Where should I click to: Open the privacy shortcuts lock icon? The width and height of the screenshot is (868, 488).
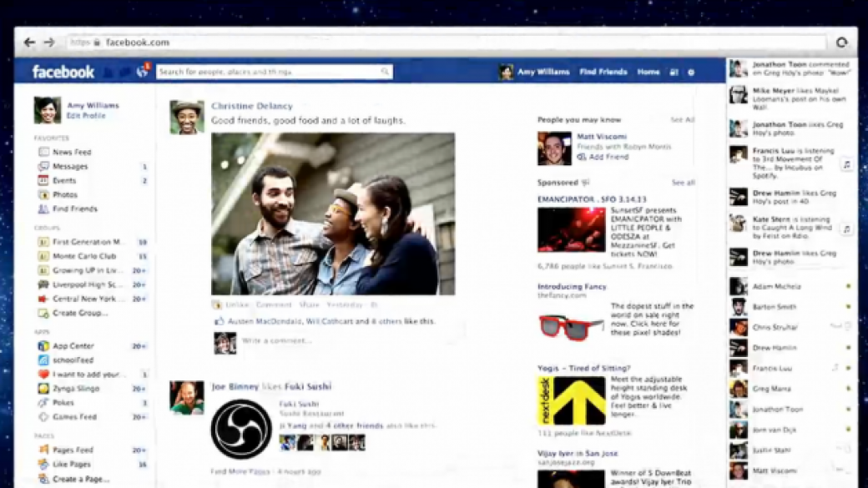[x=674, y=72]
